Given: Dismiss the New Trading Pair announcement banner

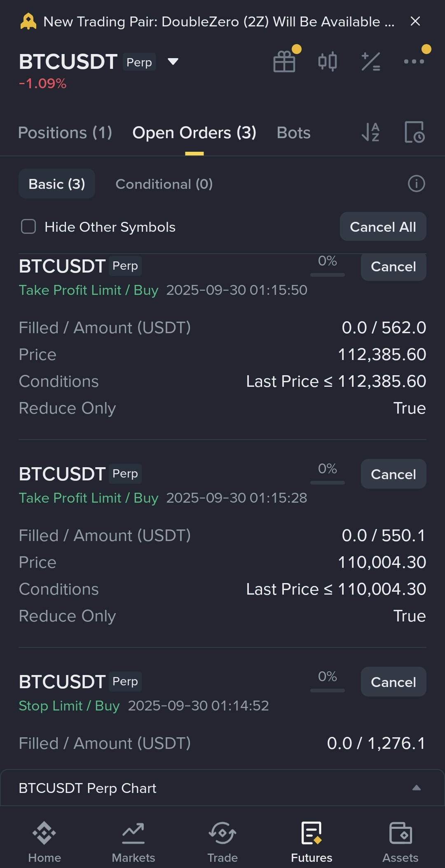Looking at the screenshot, I should coord(415,21).
